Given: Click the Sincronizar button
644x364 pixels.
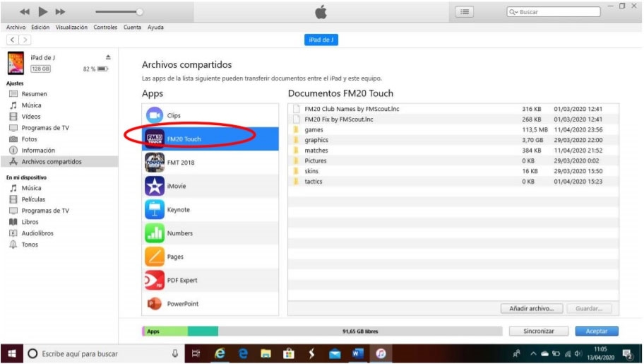Looking at the screenshot, I should [538, 331].
